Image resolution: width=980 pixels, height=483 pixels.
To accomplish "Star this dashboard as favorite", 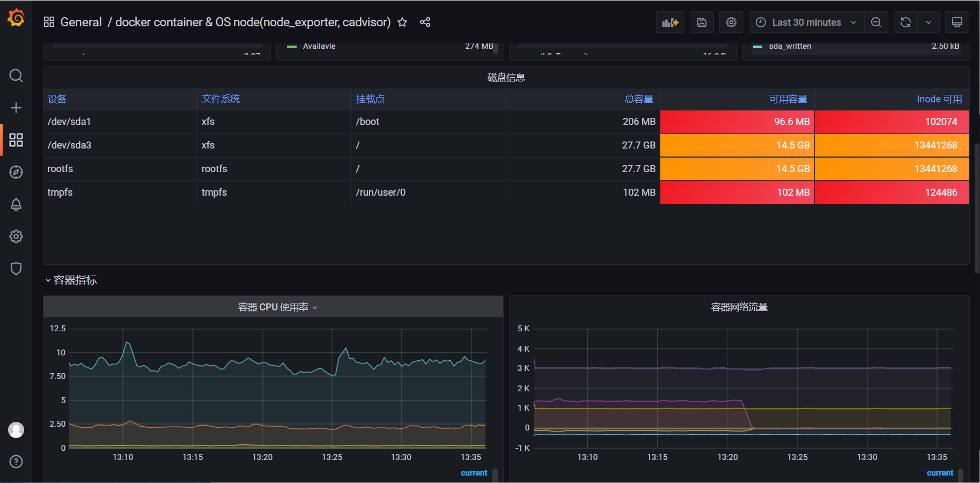I will coord(402,23).
